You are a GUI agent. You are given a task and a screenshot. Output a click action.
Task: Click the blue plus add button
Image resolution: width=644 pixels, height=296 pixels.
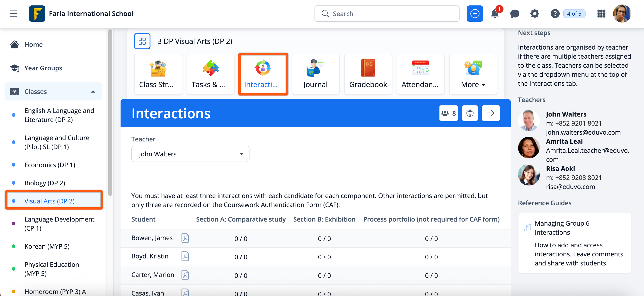tap(475, 14)
